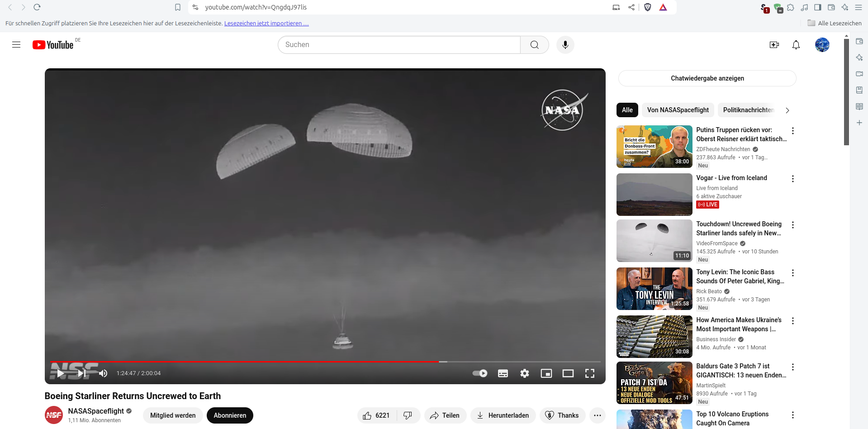Open the notifications bell

click(796, 45)
